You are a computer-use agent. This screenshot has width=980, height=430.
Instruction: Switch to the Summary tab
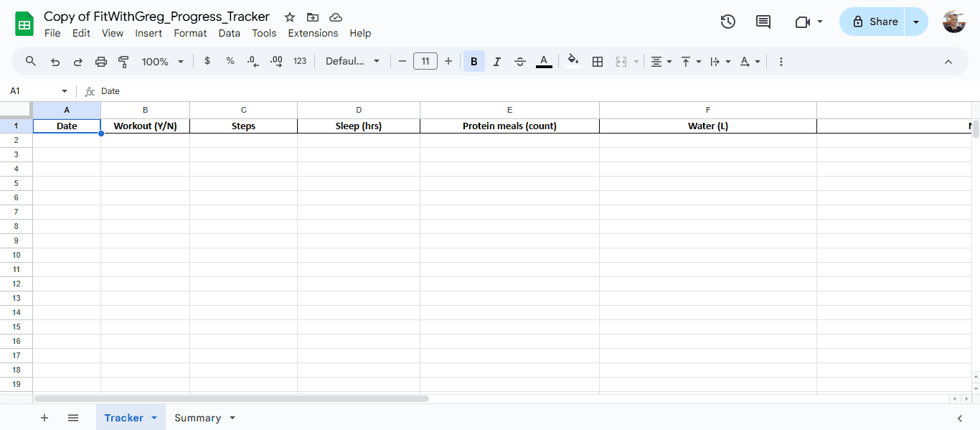pos(199,417)
